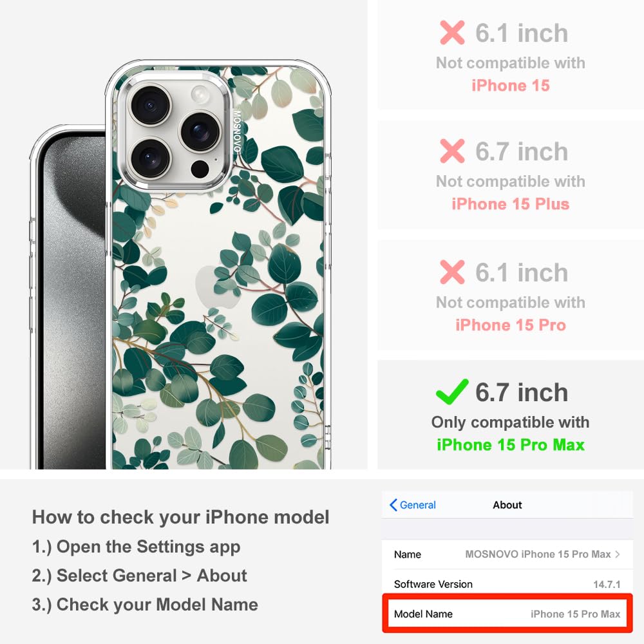Screen dimensions: 644x644
Task: Click the green checkmark beside 6.7 inch
Action: 452,392
